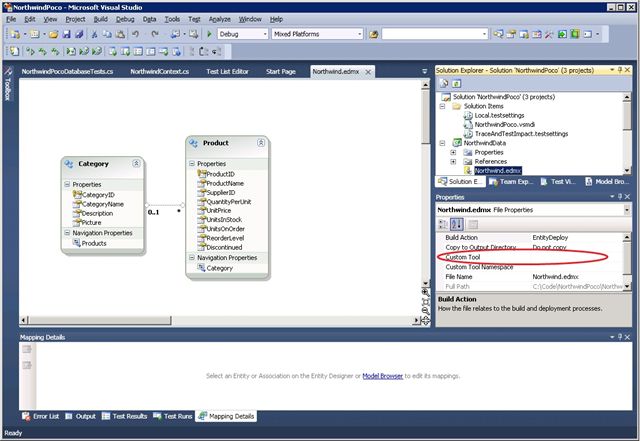Collapse Category's Navigation Properties section
Screen dimensions: 640x441
coord(67,233)
